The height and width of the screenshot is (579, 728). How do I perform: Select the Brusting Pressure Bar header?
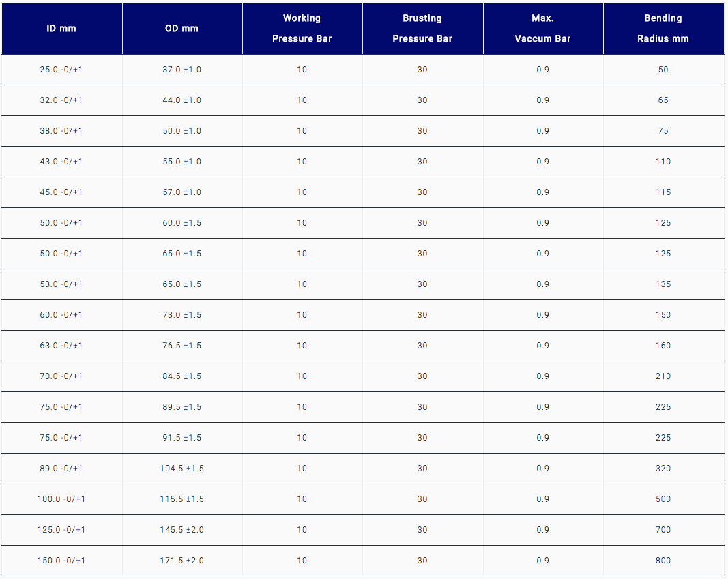[422, 28]
